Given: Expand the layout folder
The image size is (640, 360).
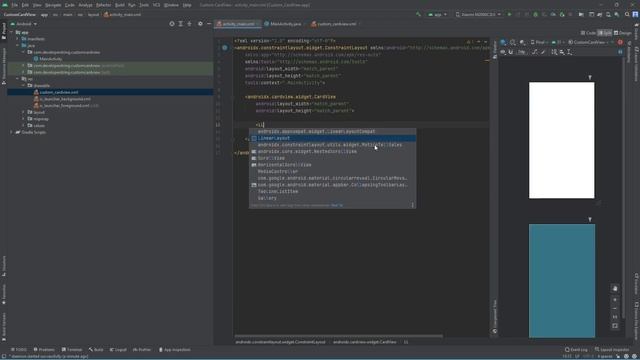Looking at the screenshot, I should [x=24, y=112].
